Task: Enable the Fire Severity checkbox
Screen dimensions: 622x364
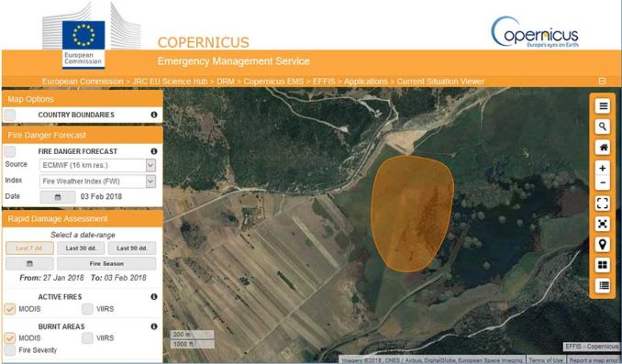Action: (9, 350)
